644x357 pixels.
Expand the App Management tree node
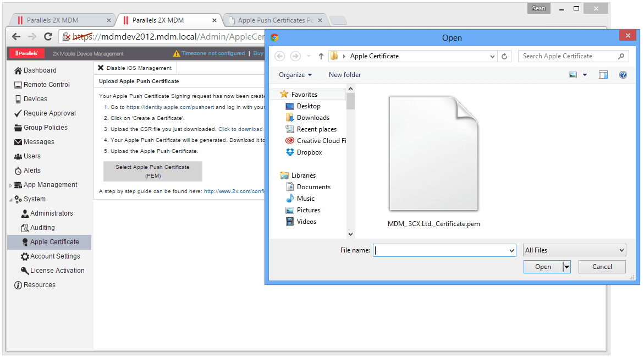tap(10, 185)
